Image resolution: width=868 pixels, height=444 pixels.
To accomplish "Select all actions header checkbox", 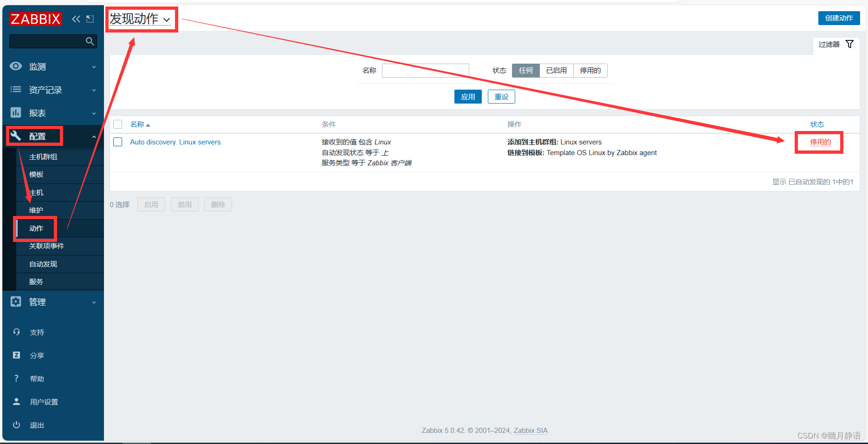I will (x=118, y=124).
